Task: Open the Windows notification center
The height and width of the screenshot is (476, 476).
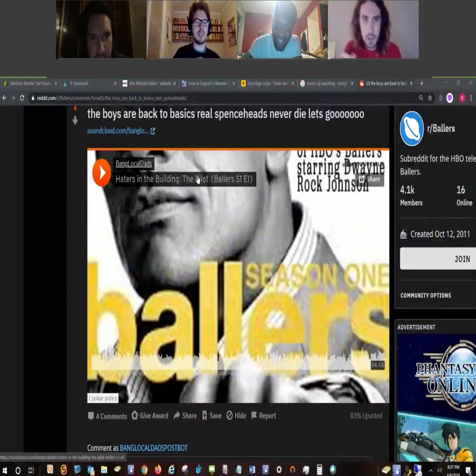Action: pos(468,471)
